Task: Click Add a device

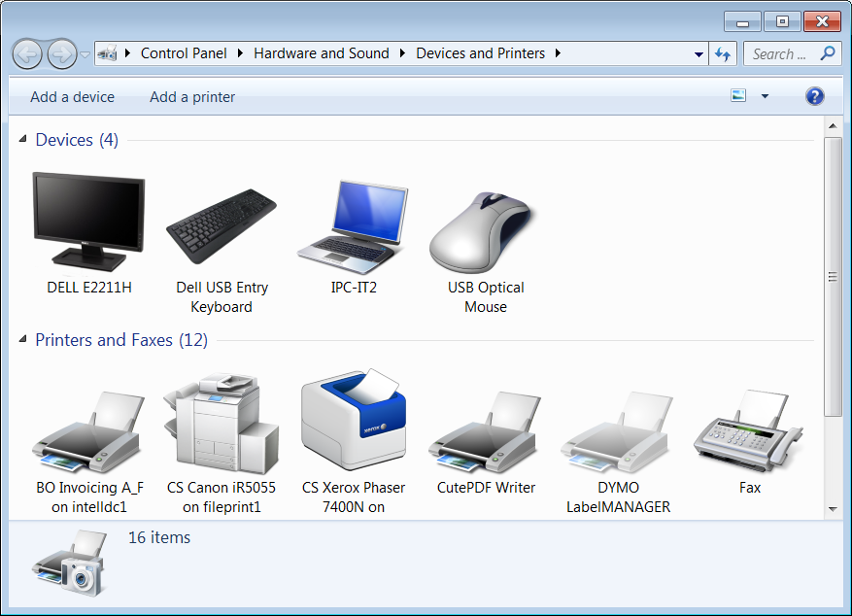Action: (x=72, y=97)
